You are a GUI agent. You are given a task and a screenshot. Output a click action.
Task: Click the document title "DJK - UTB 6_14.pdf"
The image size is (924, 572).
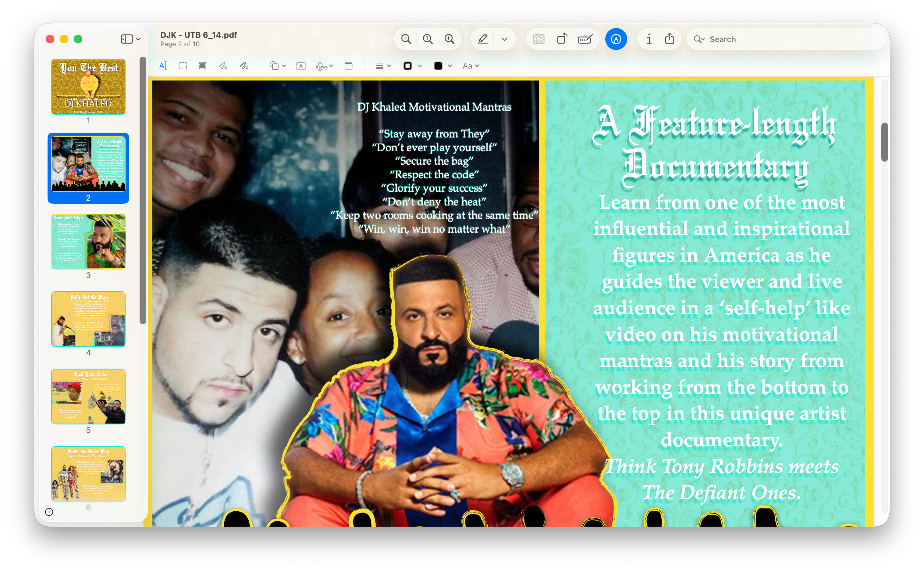click(198, 35)
